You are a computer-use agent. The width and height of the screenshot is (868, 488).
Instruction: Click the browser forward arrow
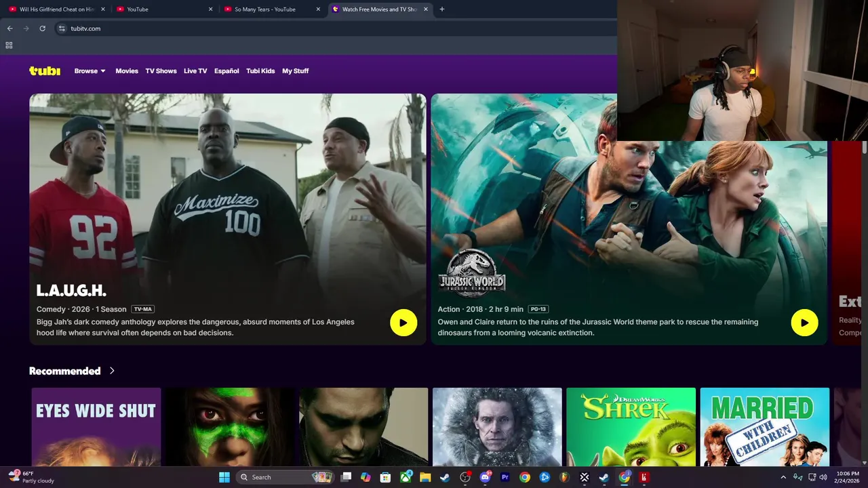click(26, 28)
